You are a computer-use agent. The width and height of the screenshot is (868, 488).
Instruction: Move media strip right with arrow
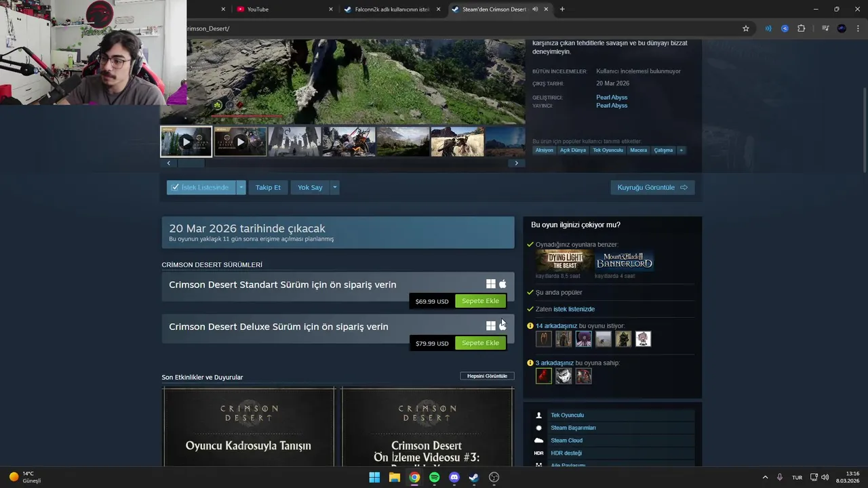pos(517,163)
